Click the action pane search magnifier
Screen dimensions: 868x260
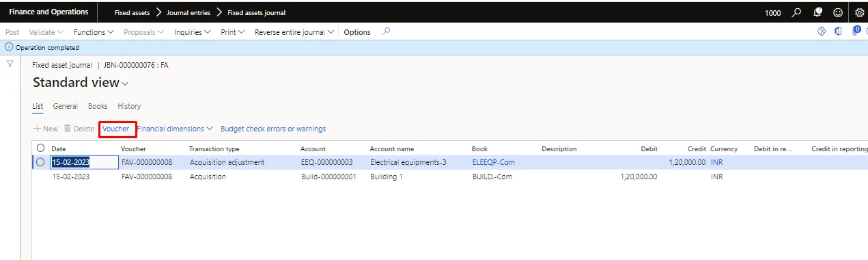387,31
